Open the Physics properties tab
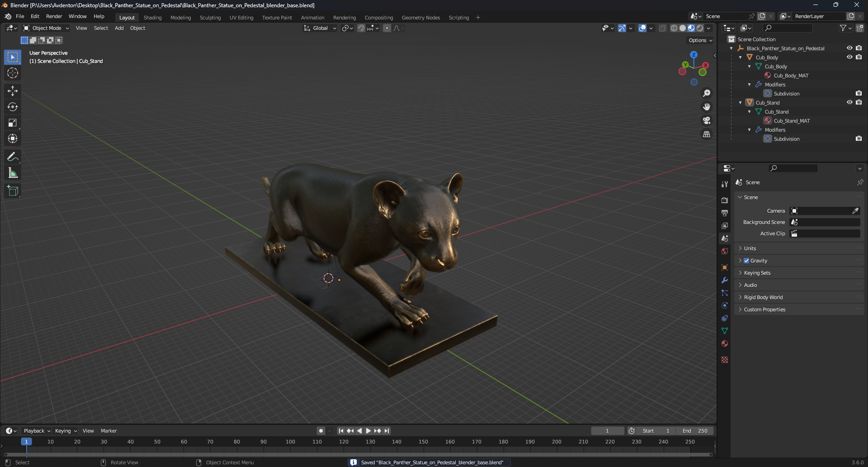 tap(725, 305)
